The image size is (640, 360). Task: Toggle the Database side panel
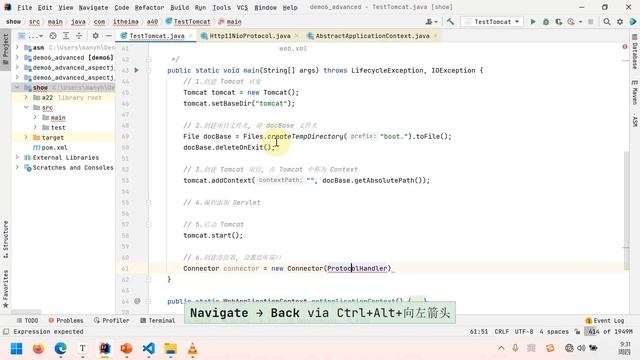click(635, 52)
